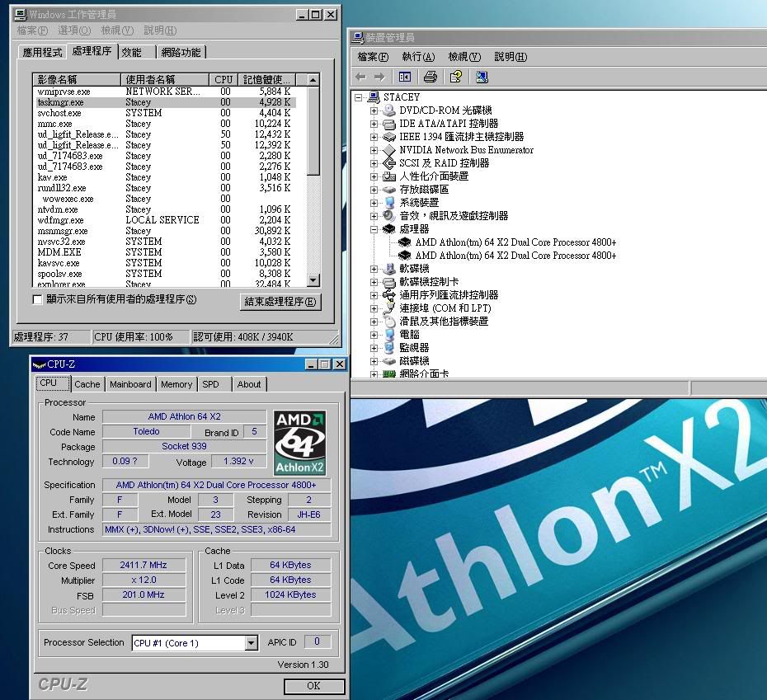
Task: Collapse the 處理器 node
Action: pos(374,229)
